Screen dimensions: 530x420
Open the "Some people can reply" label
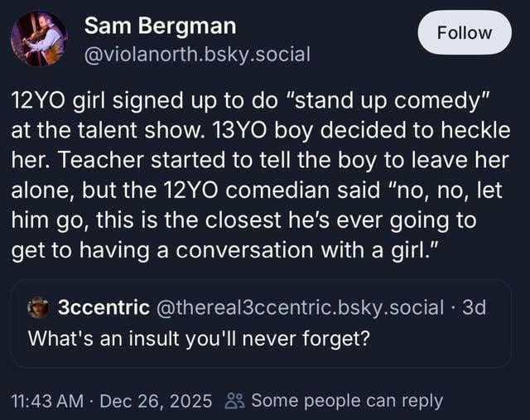[x=346, y=401]
